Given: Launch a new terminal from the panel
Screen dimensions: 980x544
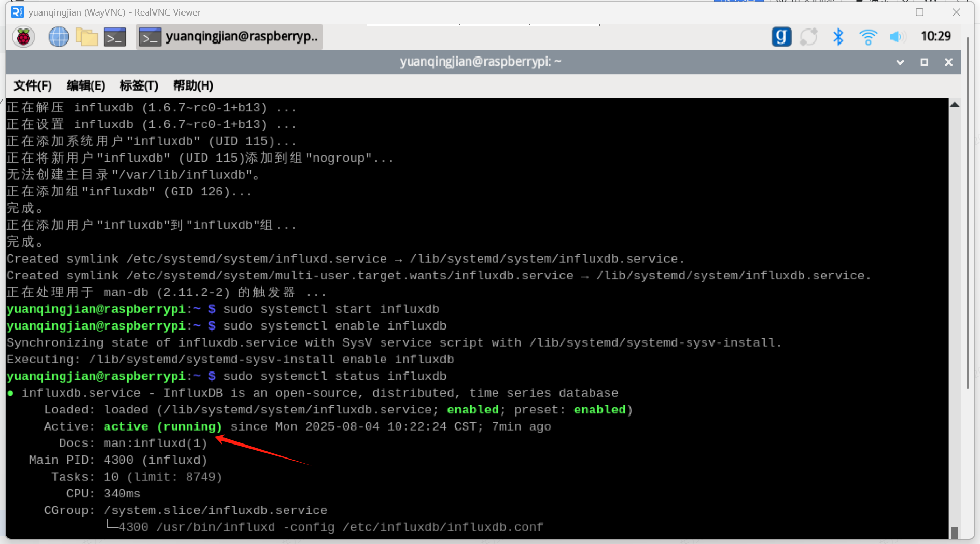Looking at the screenshot, I should [x=115, y=37].
